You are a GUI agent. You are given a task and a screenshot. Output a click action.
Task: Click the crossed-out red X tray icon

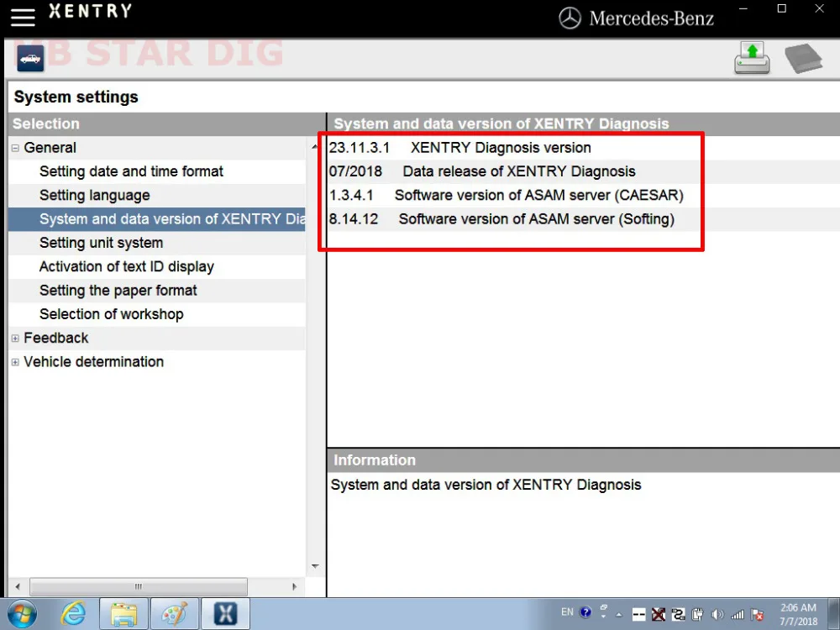pyautogui.click(x=659, y=615)
